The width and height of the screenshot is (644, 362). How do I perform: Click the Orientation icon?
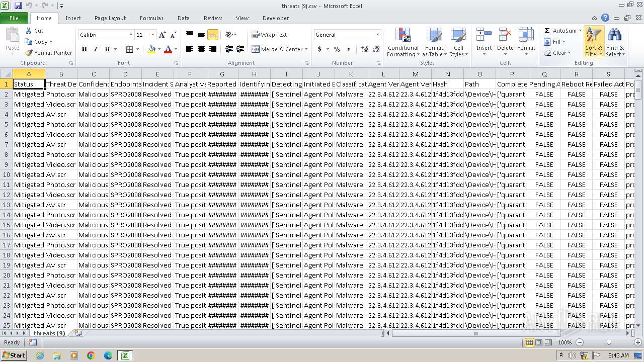point(229,35)
